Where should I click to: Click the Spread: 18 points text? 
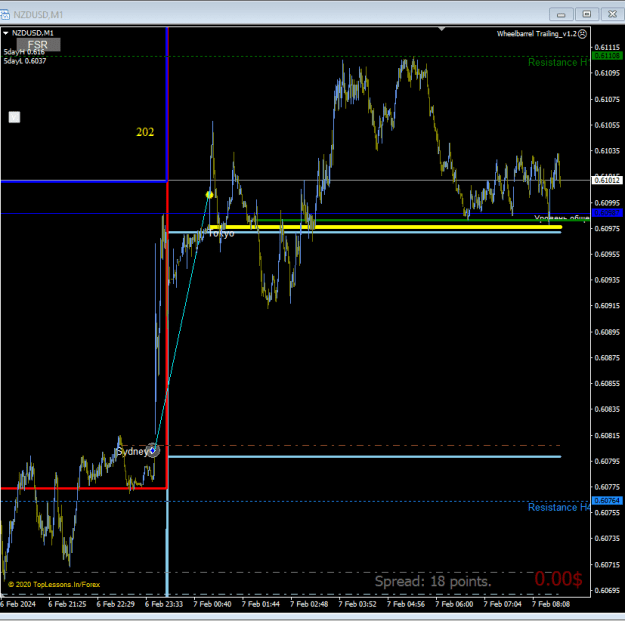433,581
